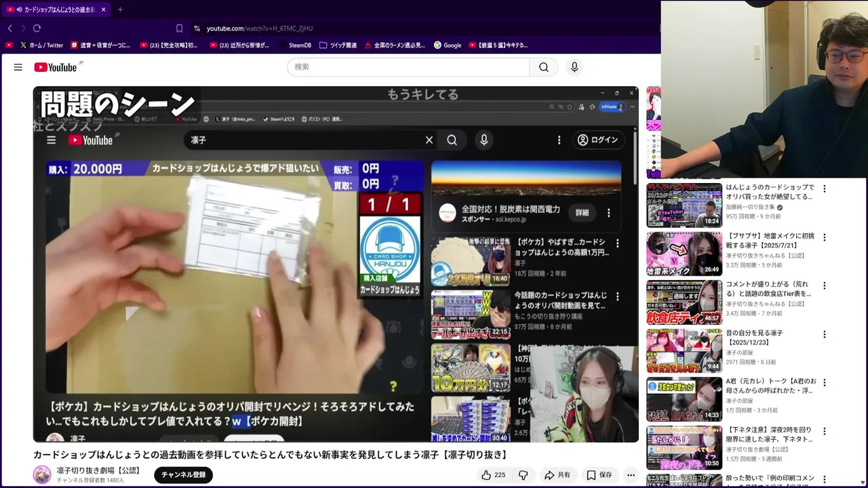Open options for コメントが盛り上がる video

(825, 286)
